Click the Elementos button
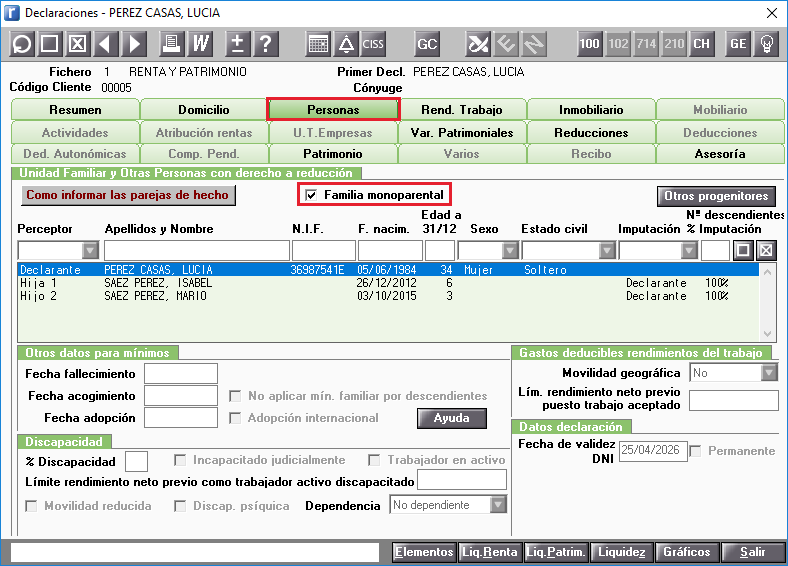The height and width of the screenshot is (566, 788). coord(424,552)
